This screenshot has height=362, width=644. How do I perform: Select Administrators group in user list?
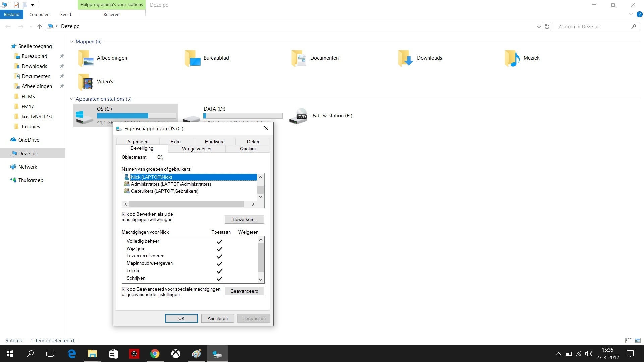pyautogui.click(x=171, y=184)
